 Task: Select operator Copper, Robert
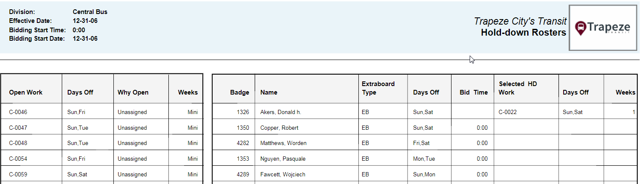pos(279,128)
